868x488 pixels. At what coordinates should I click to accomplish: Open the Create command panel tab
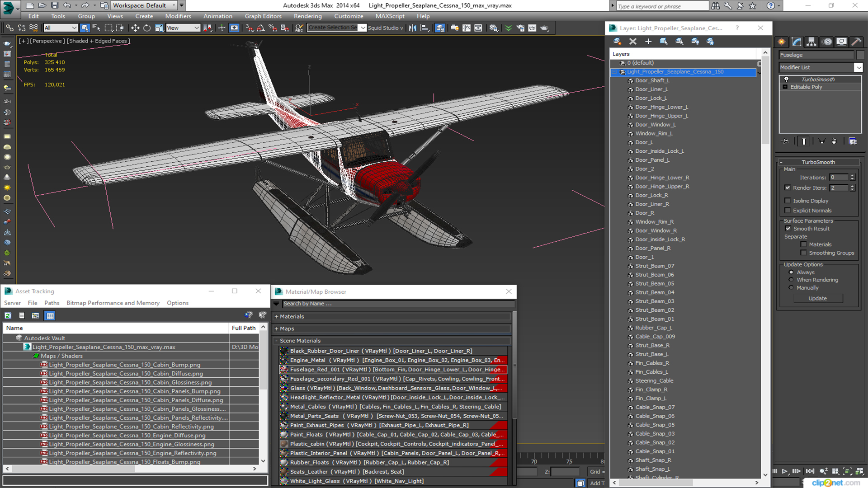(782, 42)
